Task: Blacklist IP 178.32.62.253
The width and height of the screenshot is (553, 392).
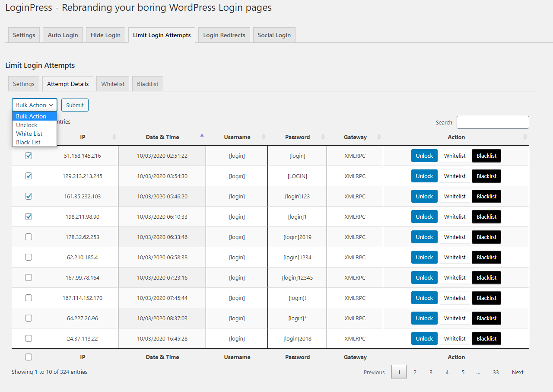Action: click(x=486, y=237)
